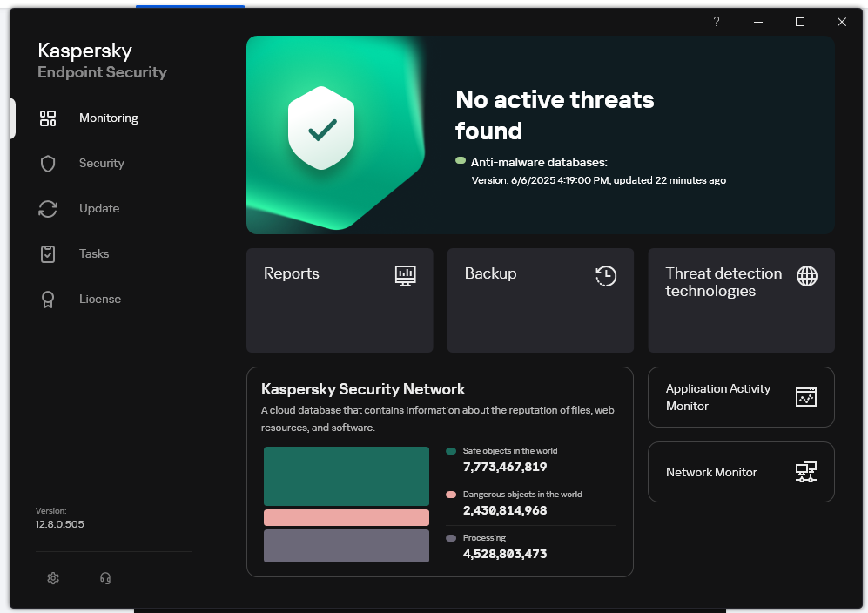The height and width of the screenshot is (613, 868).
Task: Click the white shield checkmark icon
Action: 321,129
